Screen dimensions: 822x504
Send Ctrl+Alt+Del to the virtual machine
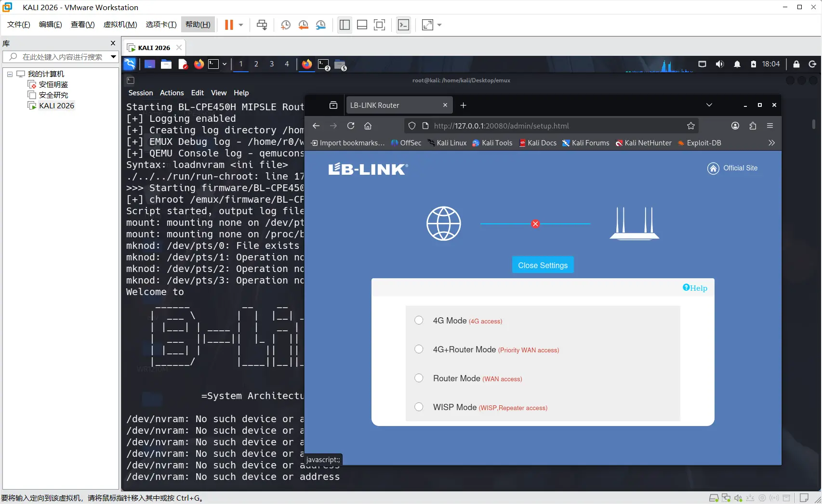tap(262, 25)
